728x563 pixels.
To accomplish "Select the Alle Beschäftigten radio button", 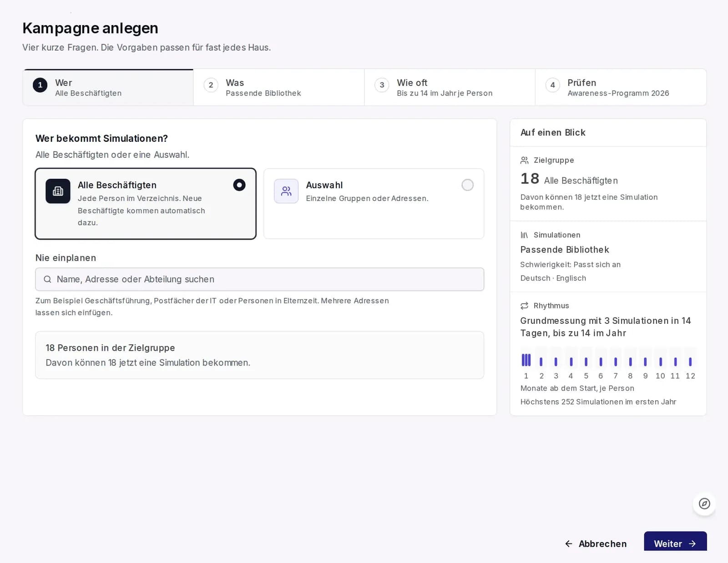I will (x=239, y=185).
